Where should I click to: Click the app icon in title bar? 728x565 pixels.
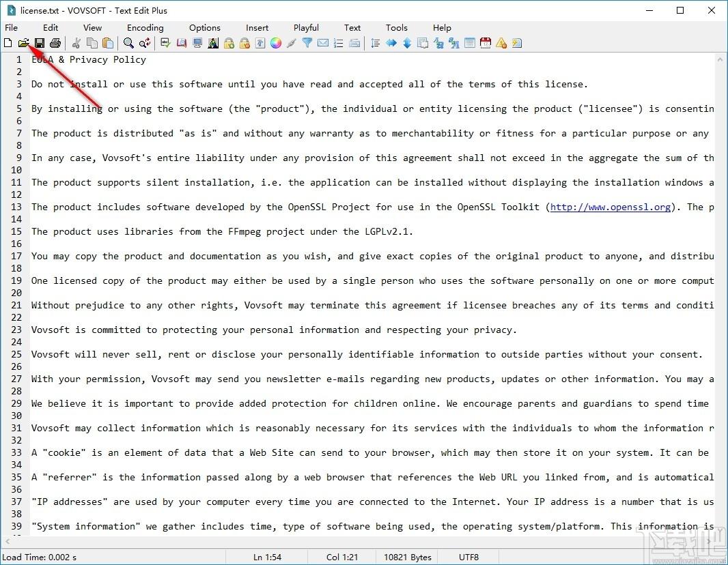pyautogui.click(x=11, y=10)
